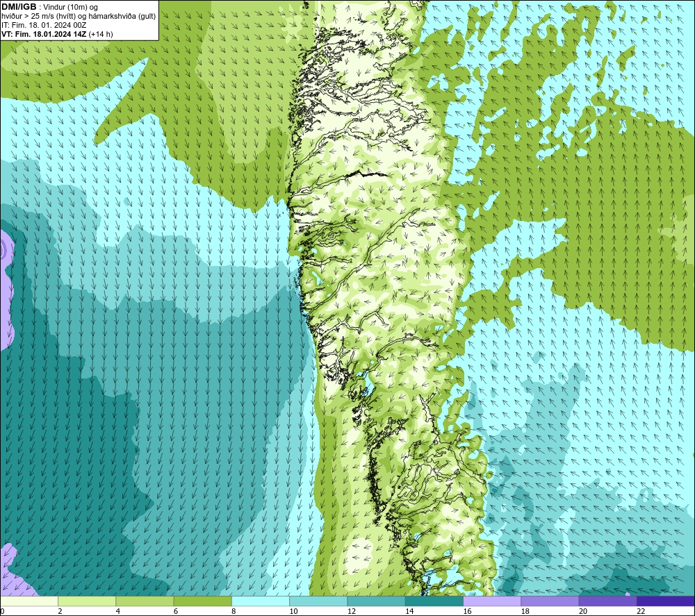
Task: Click the legend scale number '4'
Action: coord(118,611)
